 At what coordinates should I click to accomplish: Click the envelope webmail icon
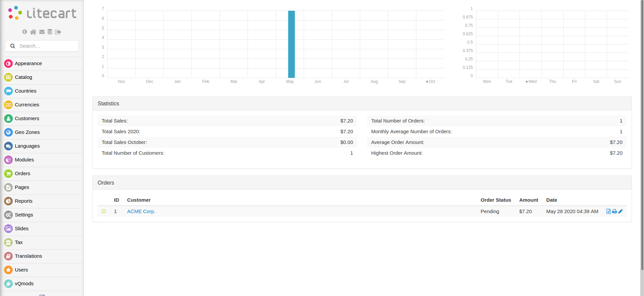(42, 32)
